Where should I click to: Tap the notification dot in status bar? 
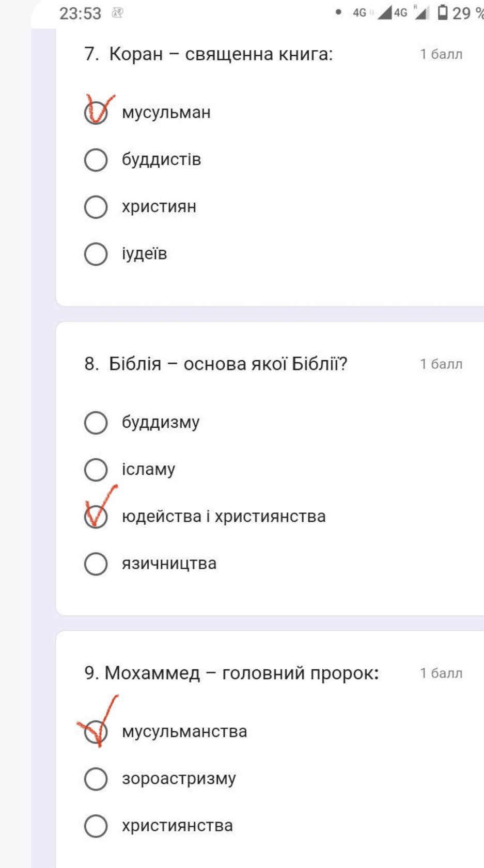[x=338, y=13]
